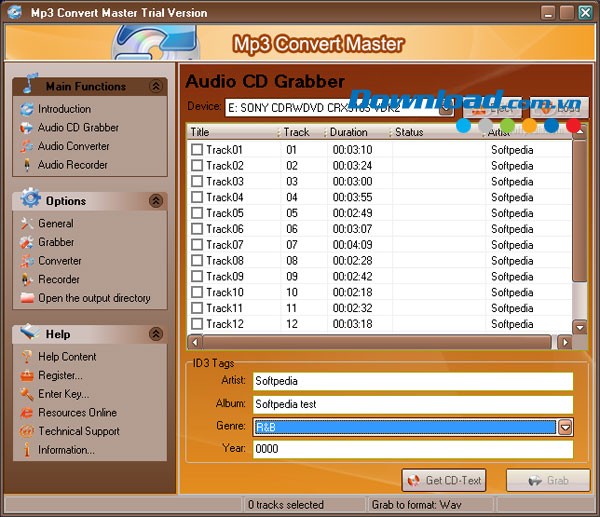
Task: Collapse the Help panel section
Action: tap(155, 334)
